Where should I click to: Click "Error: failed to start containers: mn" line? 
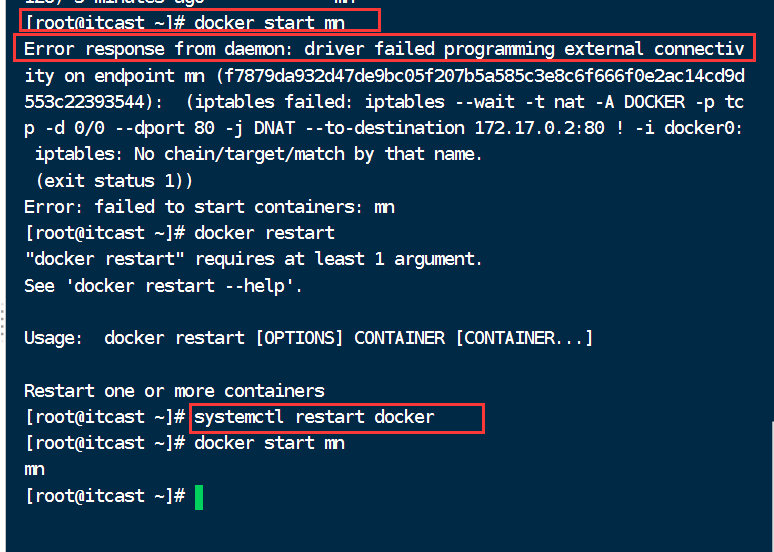click(209, 207)
